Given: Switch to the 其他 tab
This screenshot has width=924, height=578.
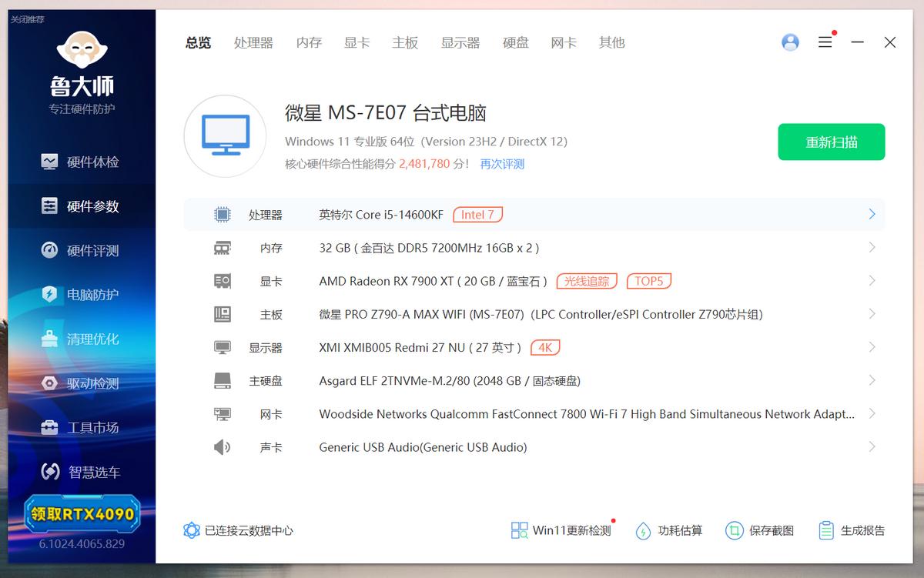Looking at the screenshot, I should pos(612,42).
